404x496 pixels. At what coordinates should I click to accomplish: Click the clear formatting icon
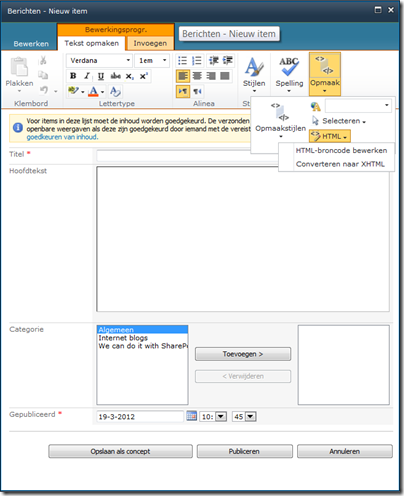115,91
